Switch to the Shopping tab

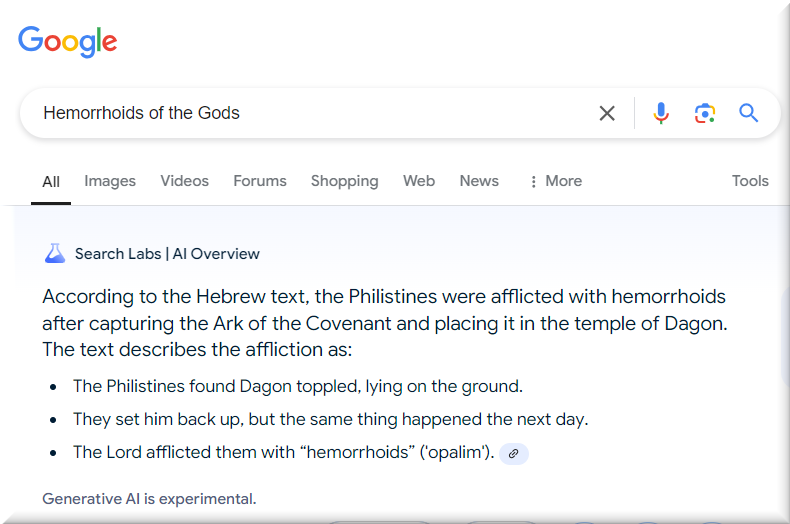pos(345,181)
